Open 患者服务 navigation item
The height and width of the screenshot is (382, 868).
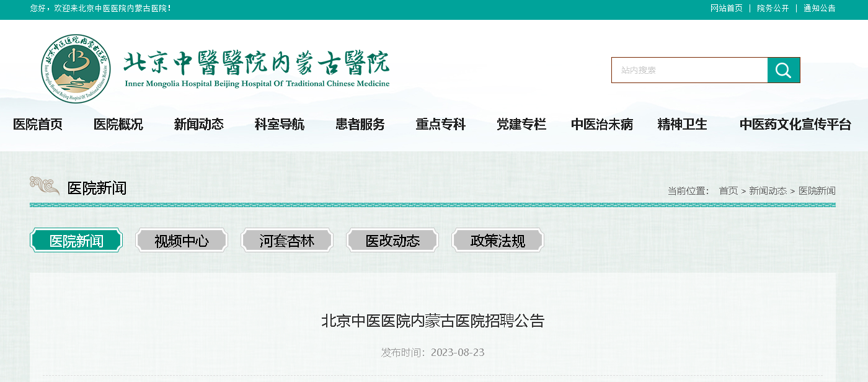click(360, 124)
